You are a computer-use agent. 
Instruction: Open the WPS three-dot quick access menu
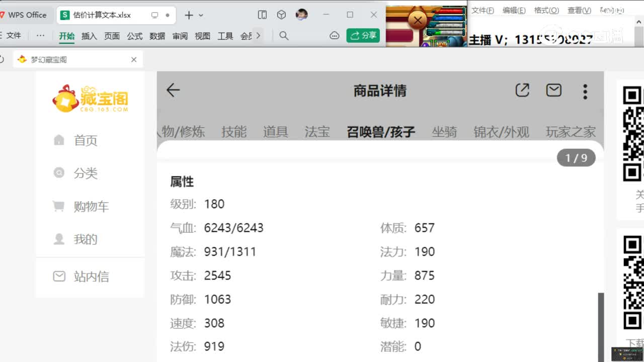[41, 36]
